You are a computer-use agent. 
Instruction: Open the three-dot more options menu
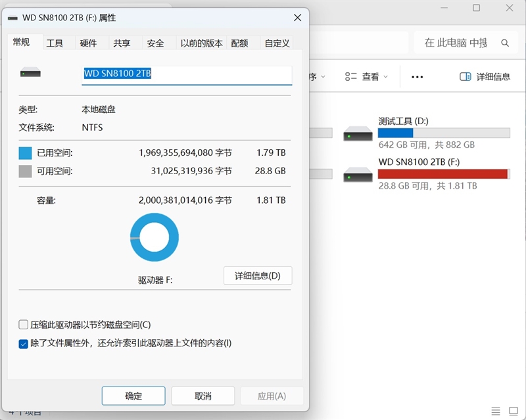tap(417, 77)
